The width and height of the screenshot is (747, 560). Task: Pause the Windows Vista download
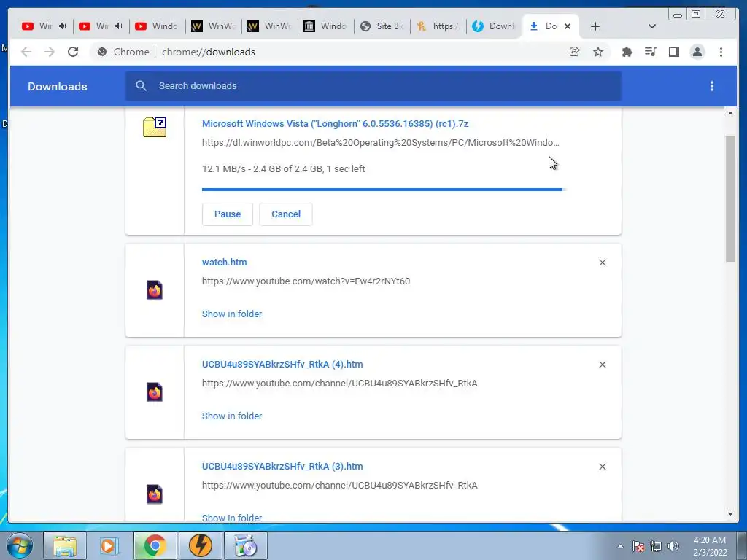click(228, 214)
